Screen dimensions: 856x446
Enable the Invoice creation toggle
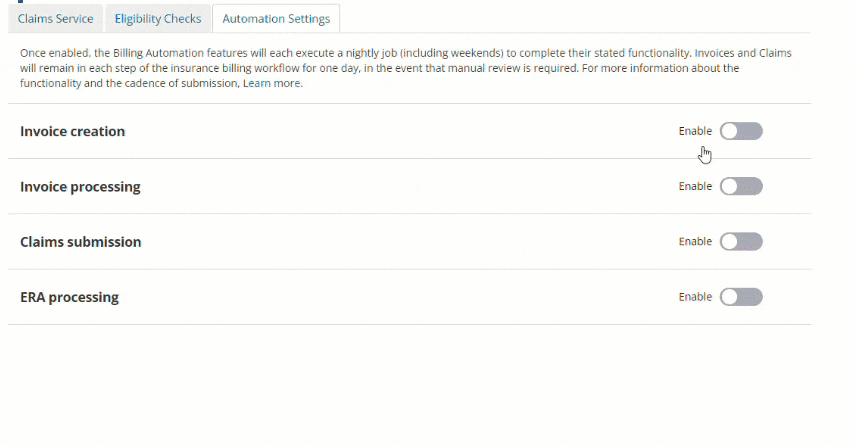pyautogui.click(x=741, y=131)
